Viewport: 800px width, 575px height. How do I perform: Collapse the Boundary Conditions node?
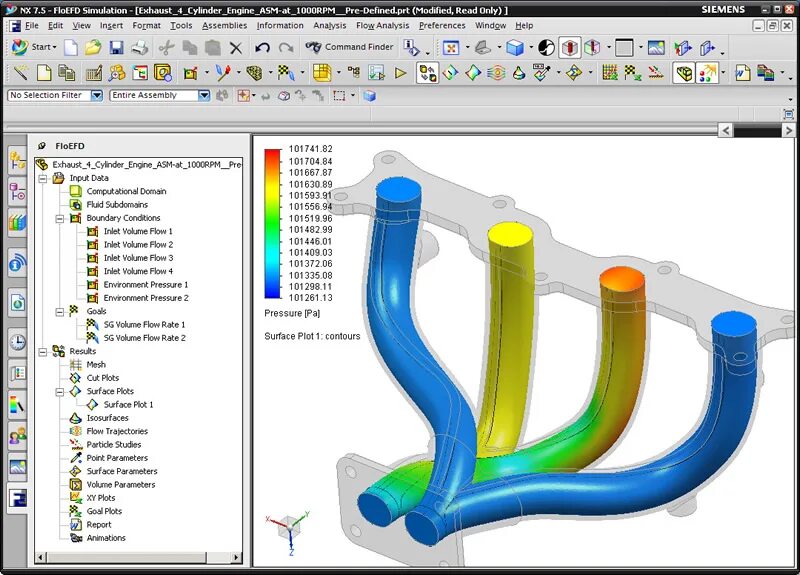click(x=60, y=218)
